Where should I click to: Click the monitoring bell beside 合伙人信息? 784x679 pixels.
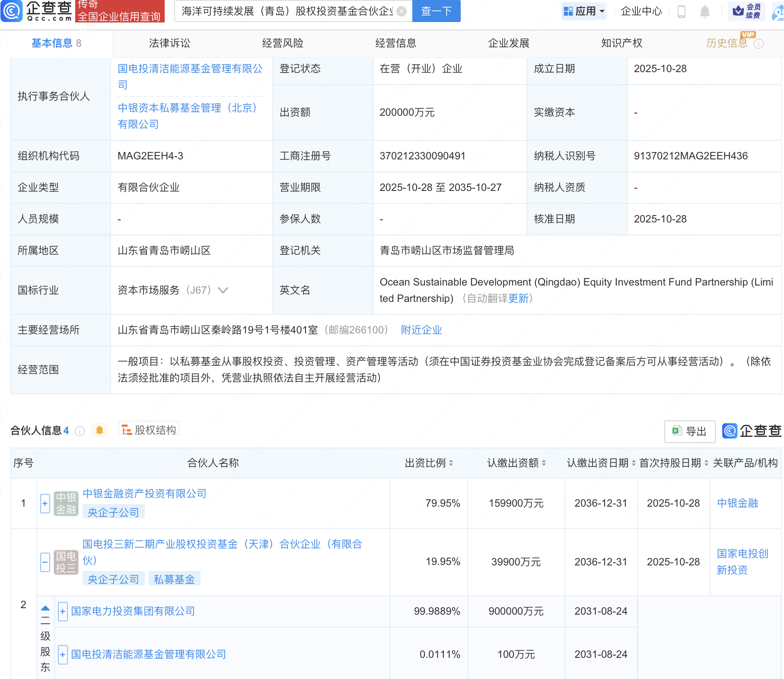99,430
